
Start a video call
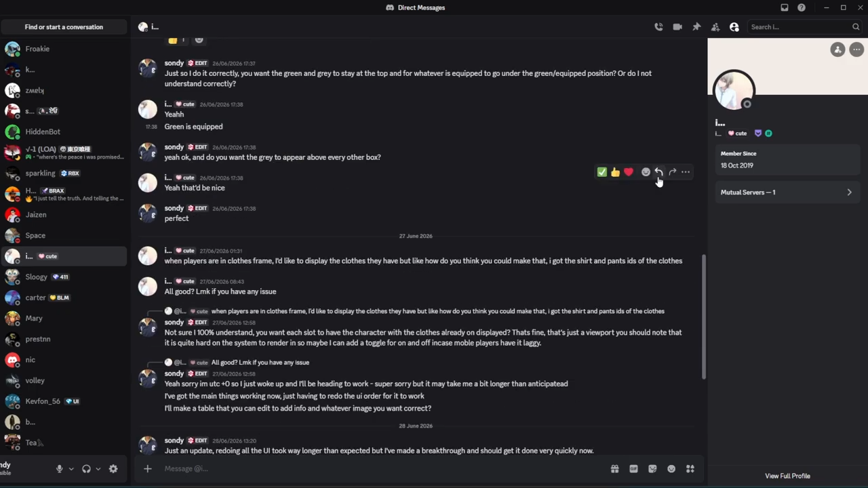(x=677, y=27)
